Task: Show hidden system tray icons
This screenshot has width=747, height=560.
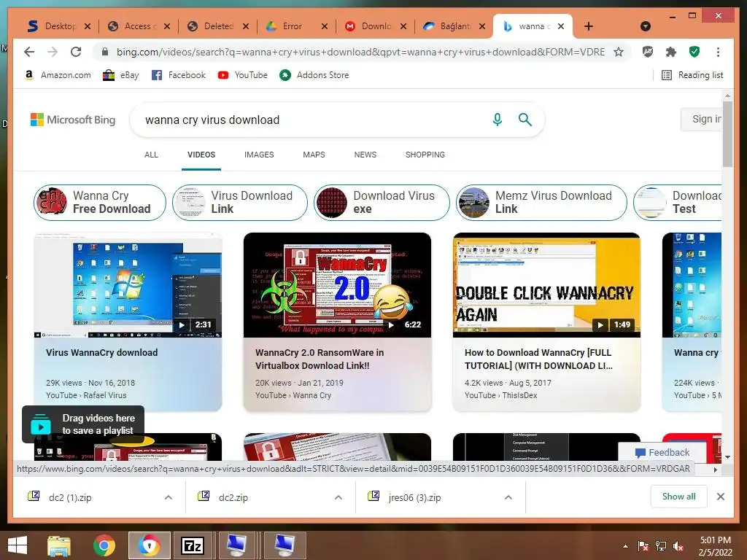Action: point(625,546)
